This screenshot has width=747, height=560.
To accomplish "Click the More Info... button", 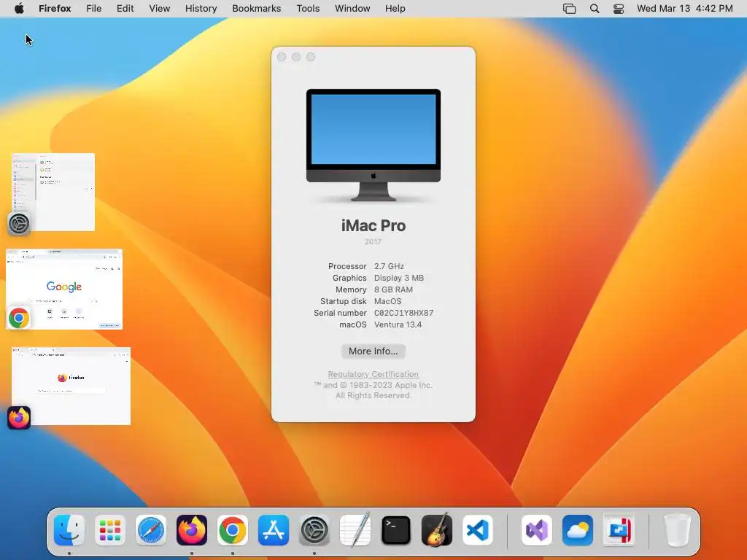I will click(x=373, y=351).
